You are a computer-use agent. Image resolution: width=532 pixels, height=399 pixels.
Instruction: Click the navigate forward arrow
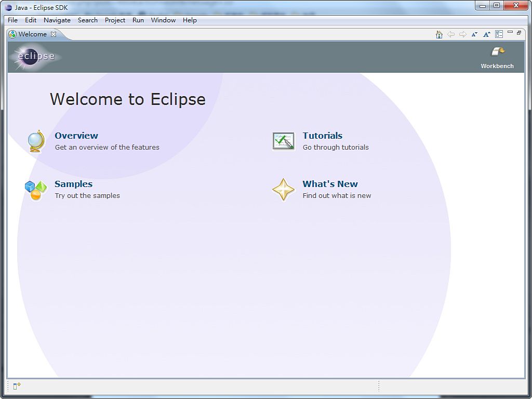coord(462,34)
